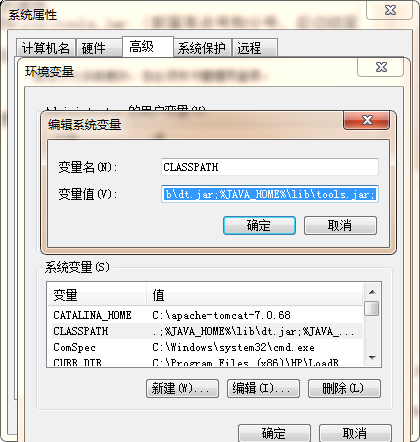Switch to the 计算机名 tab

[x=46, y=48]
